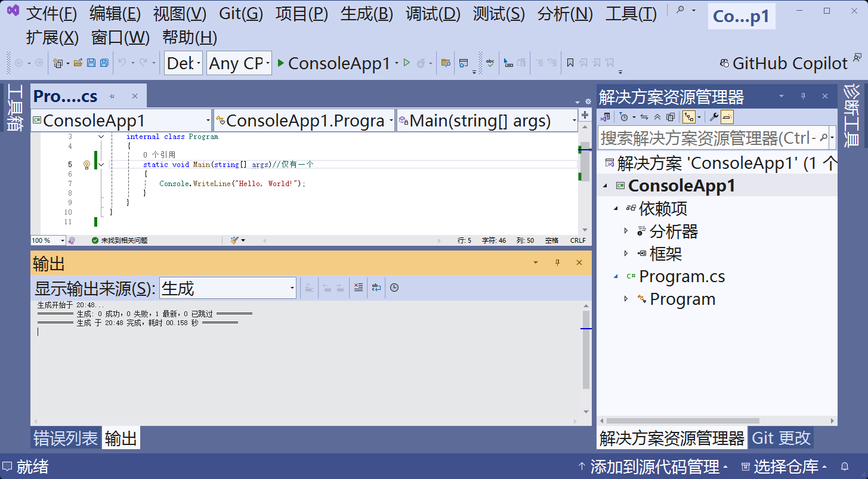Toggle word wrap in the output panel
Image resolution: width=868 pixels, height=479 pixels.
(376, 288)
